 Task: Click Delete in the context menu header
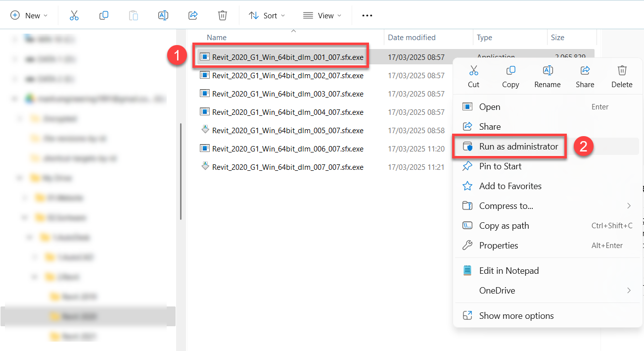622,77
